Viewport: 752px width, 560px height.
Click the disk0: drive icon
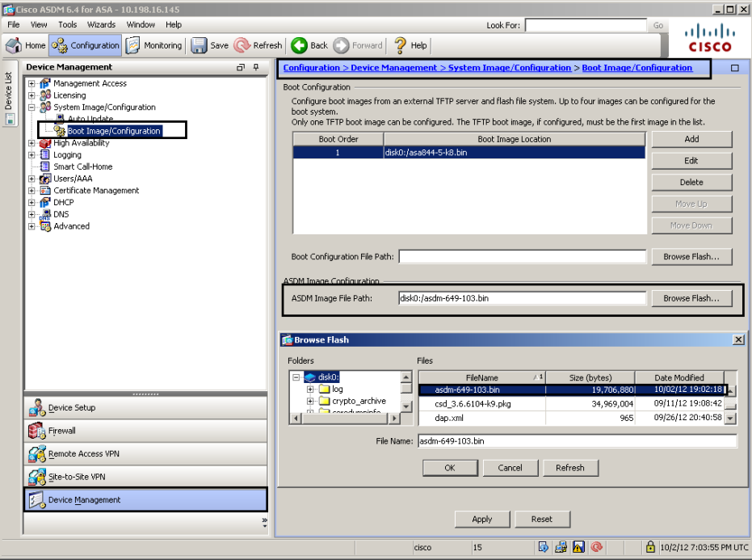click(x=310, y=377)
